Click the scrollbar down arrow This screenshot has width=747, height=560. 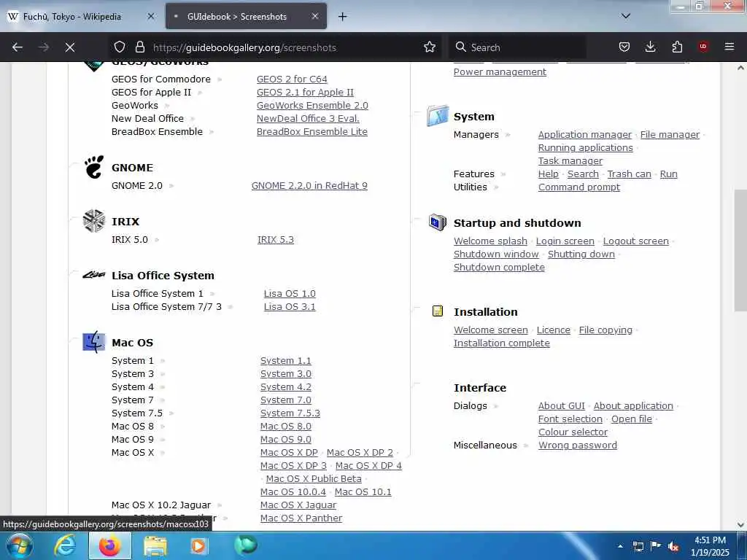click(x=740, y=525)
